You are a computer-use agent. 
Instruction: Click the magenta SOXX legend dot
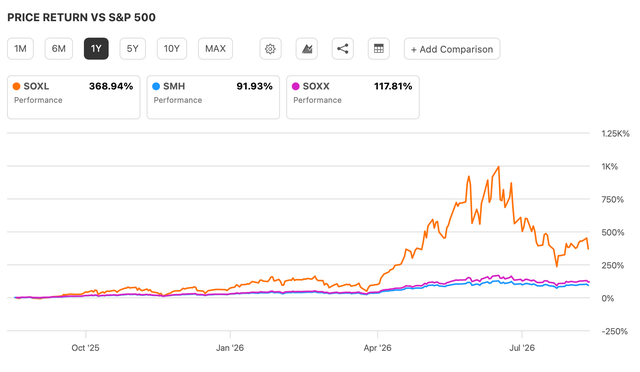[x=296, y=86]
